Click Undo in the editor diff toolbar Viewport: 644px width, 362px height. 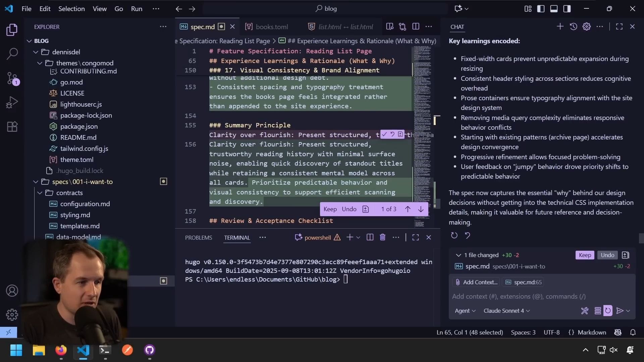point(349,209)
